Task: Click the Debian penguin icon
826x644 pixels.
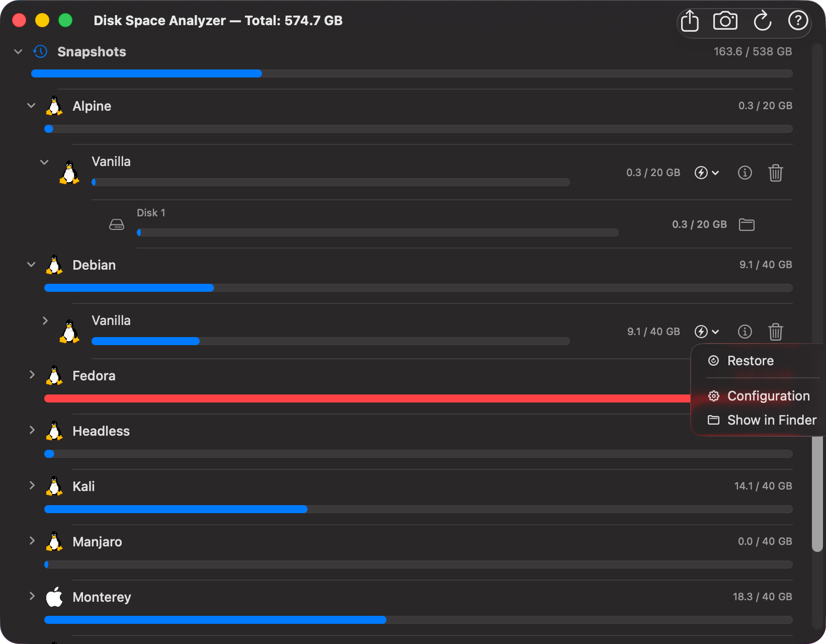Action: coord(54,265)
